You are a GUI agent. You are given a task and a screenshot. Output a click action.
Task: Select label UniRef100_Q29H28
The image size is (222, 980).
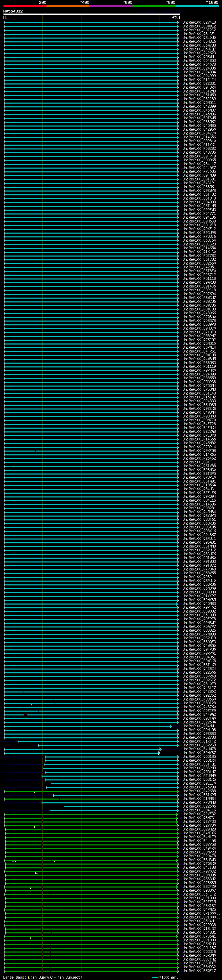(x=199, y=829)
